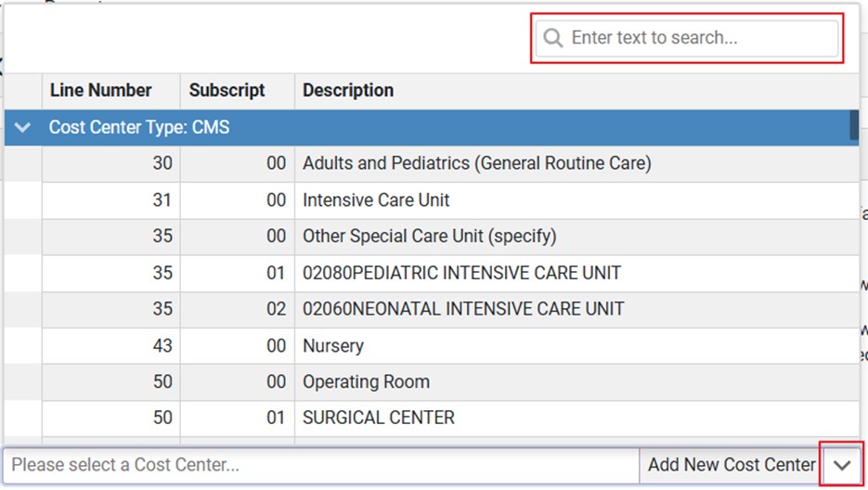Pick the SURGICAL CENTER cost center

379,418
